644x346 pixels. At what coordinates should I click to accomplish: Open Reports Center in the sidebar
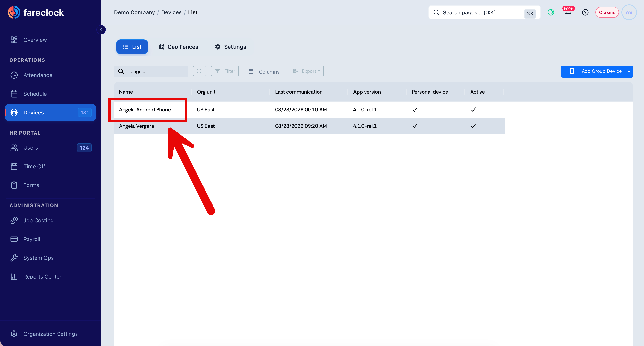(x=51, y=277)
